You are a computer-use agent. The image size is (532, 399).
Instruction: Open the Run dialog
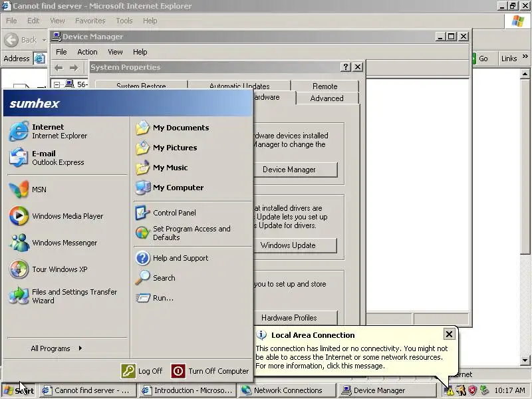[x=192, y=298]
